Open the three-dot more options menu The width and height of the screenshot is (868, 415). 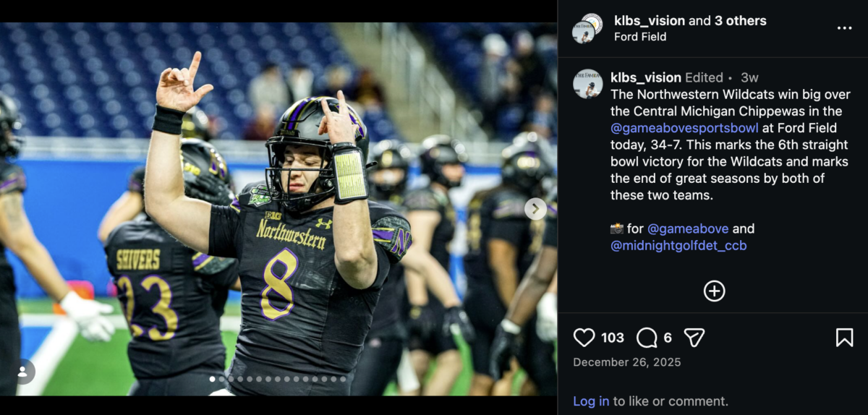844,28
